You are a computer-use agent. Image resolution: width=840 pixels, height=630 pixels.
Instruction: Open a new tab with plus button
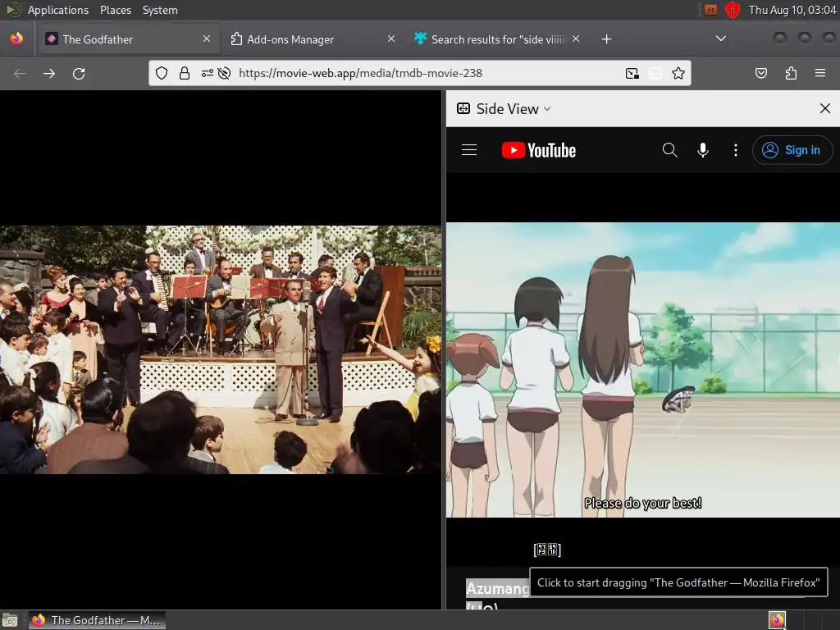[606, 39]
